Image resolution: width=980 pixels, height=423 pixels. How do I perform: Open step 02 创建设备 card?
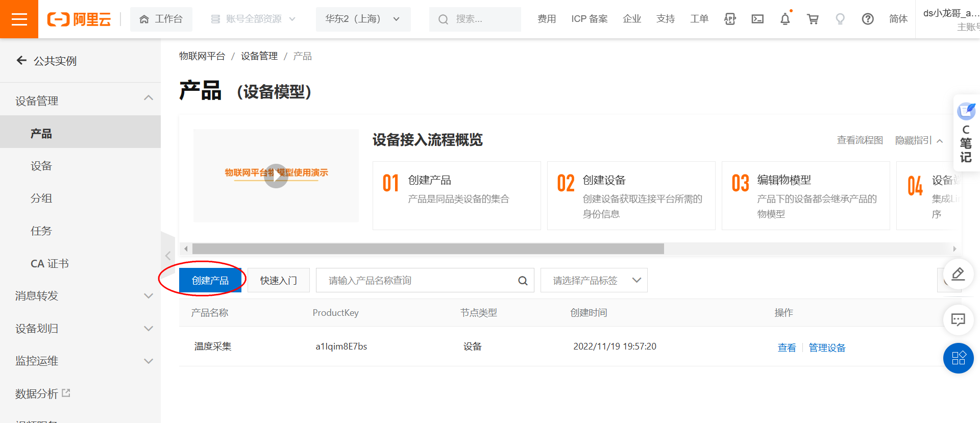(631, 195)
